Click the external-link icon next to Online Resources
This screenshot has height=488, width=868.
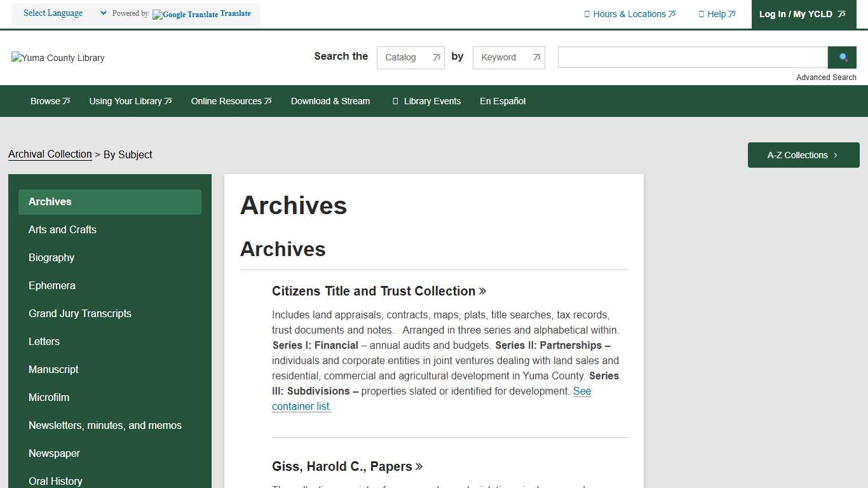point(269,100)
